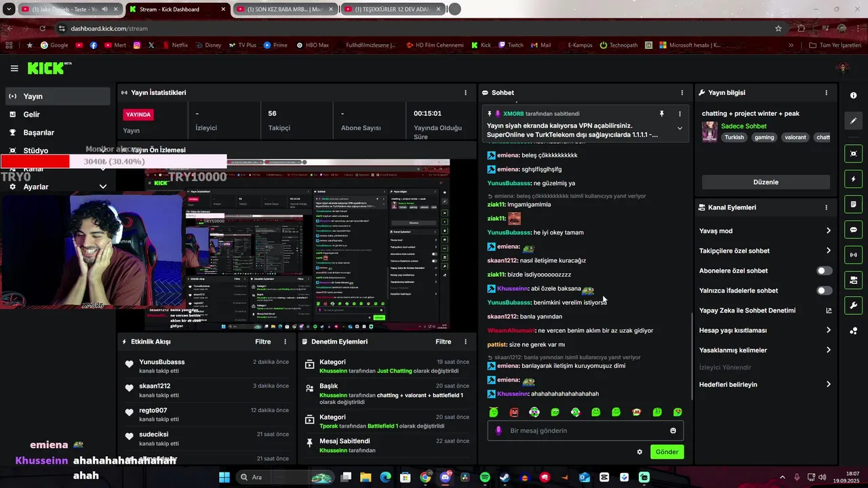Select Gelir in the left sidebar

(x=58, y=115)
